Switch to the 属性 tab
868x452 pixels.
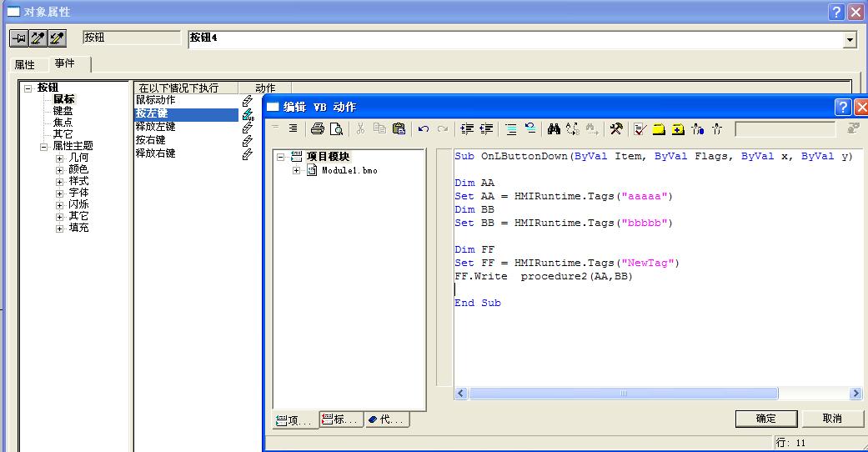coord(24,65)
